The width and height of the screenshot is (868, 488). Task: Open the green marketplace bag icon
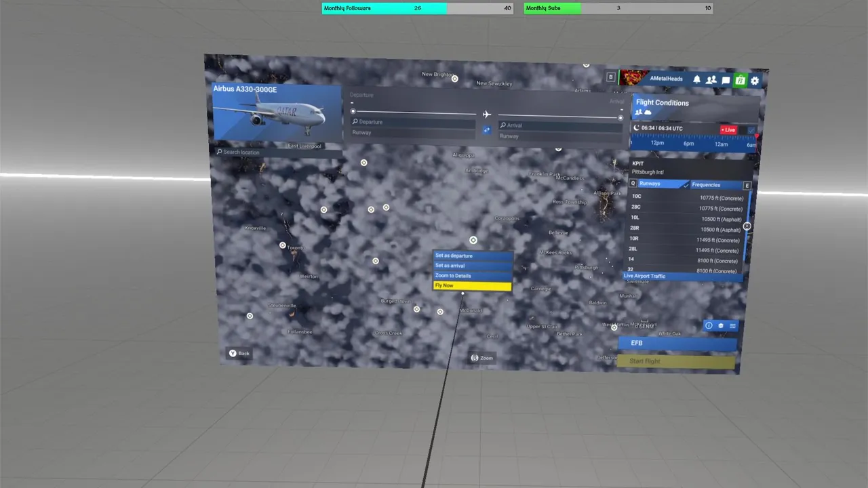point(740,81)
